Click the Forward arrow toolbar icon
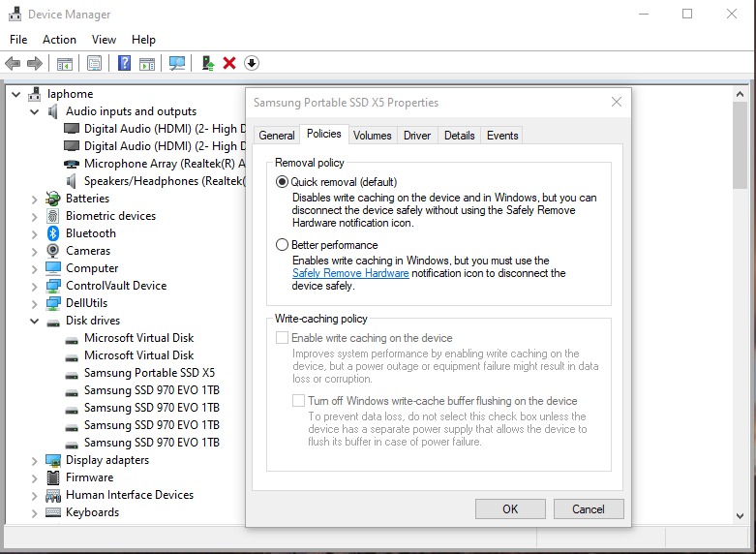Screen dimensions: 756x554 pos(35,63)
